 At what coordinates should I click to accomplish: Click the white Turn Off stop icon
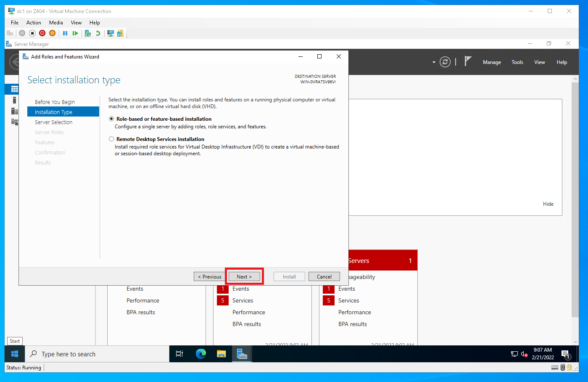point(32,33)
